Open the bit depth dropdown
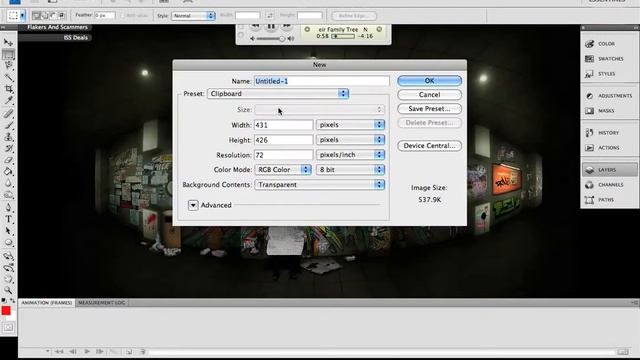640x360 pixels. point(350,169)
